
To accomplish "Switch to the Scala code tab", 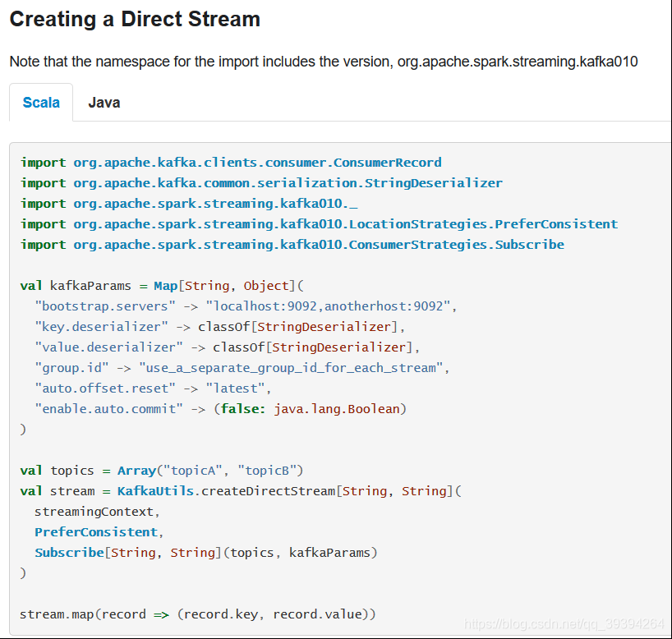I will pyautogui.click(x=41, y=103).
